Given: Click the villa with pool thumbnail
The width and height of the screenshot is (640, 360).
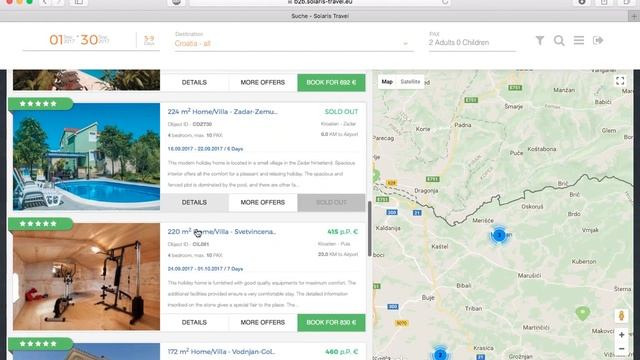Looking at the screenshot, I should (87, 156).
